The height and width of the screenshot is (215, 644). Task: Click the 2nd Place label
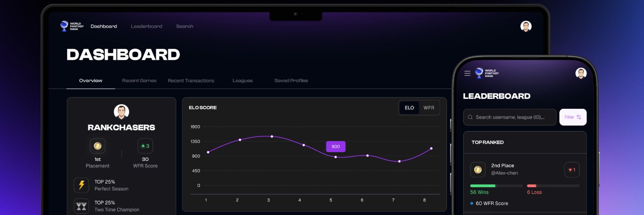[503, 166]
